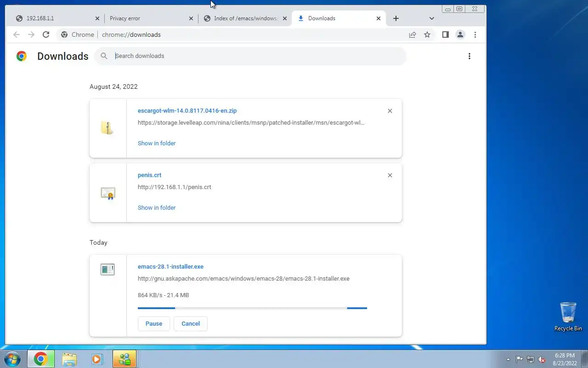Pause the emacs installer download
Image resolution: width=588 pixels, height=368 pixels.
[154, 323]
